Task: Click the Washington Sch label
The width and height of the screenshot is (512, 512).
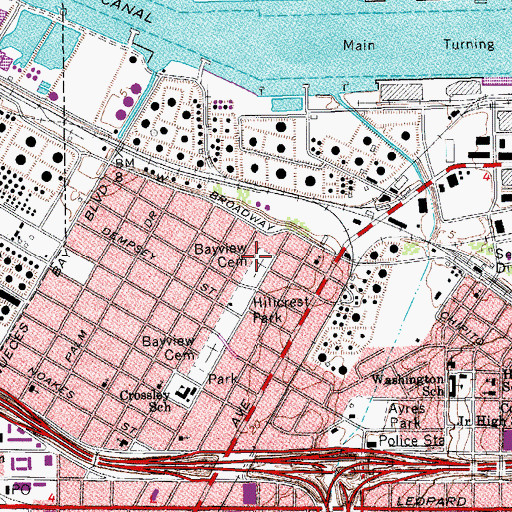Action: (408, 385)
